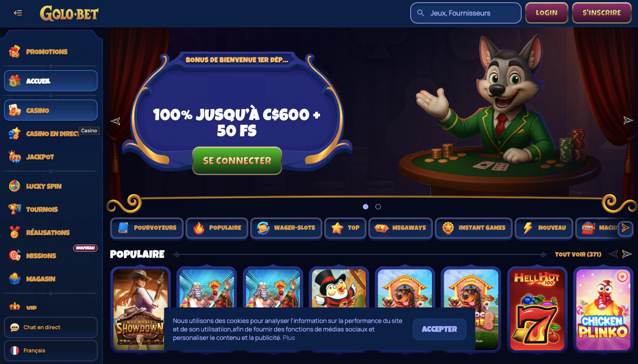Collapse the sidebar with the menu arrow icon

coord(18,13)
